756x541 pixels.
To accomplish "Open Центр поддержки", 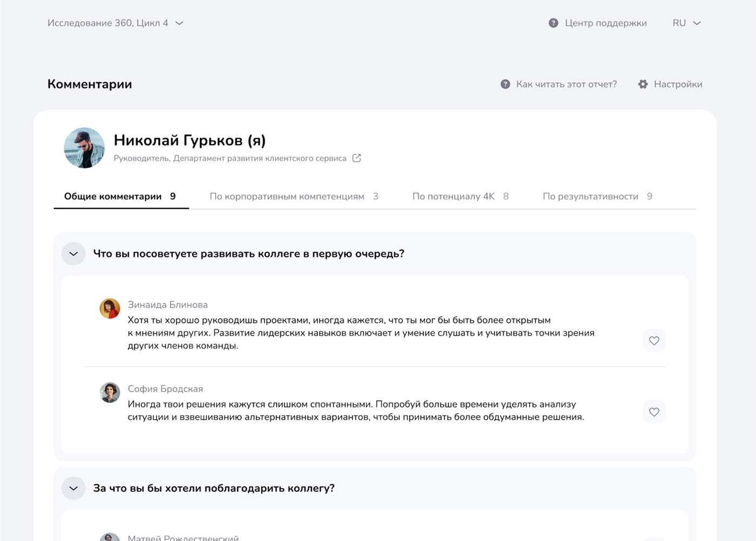I will (x=605, y=23).
